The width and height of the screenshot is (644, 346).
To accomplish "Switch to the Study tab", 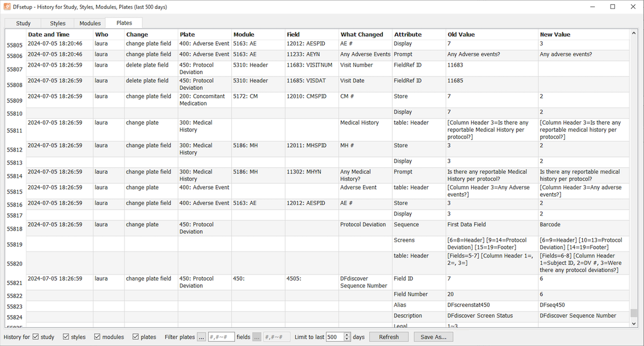I will point(23,23).
